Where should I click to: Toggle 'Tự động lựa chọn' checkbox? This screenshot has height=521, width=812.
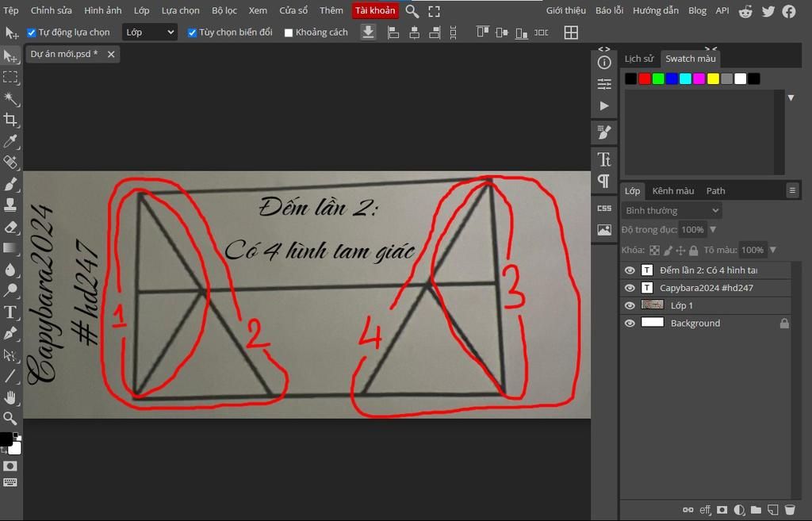click(x=31, y=33)
